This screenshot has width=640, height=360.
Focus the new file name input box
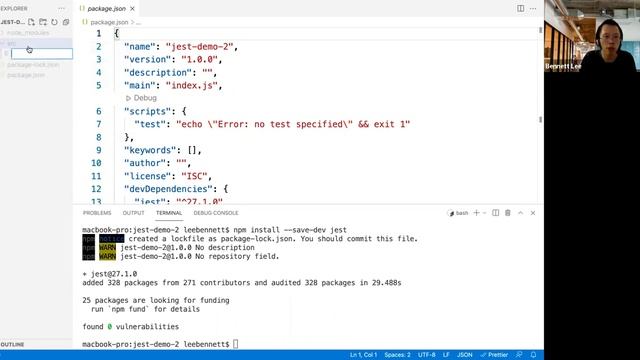coord(42,53)
